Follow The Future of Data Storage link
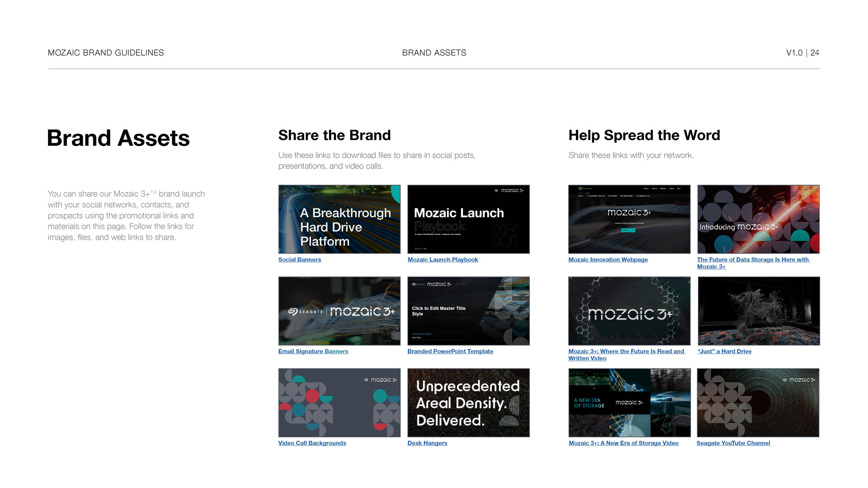 pos(753,263)
